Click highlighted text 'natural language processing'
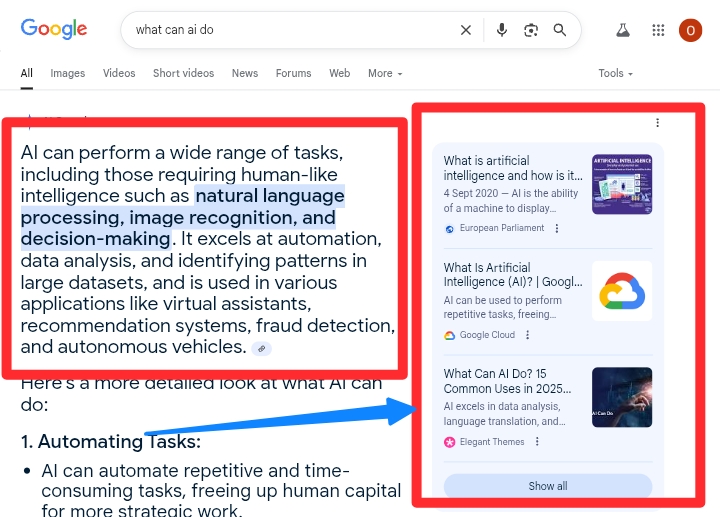This screenshot has width=720, height=517. pos(182,207)
